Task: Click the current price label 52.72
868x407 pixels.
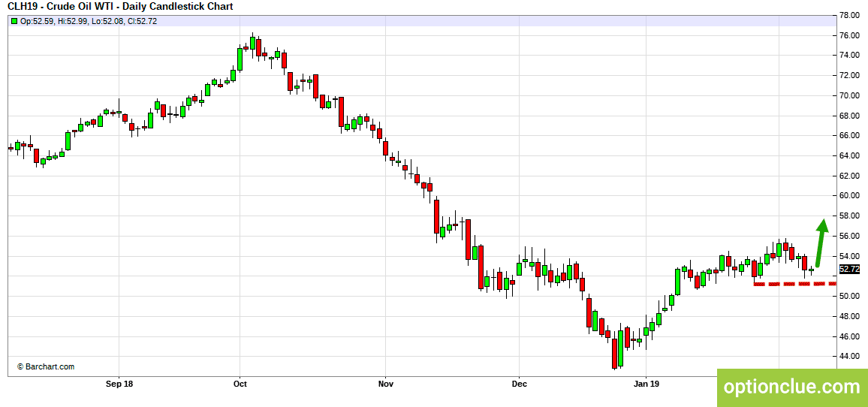Action: (x=849, y=269)
